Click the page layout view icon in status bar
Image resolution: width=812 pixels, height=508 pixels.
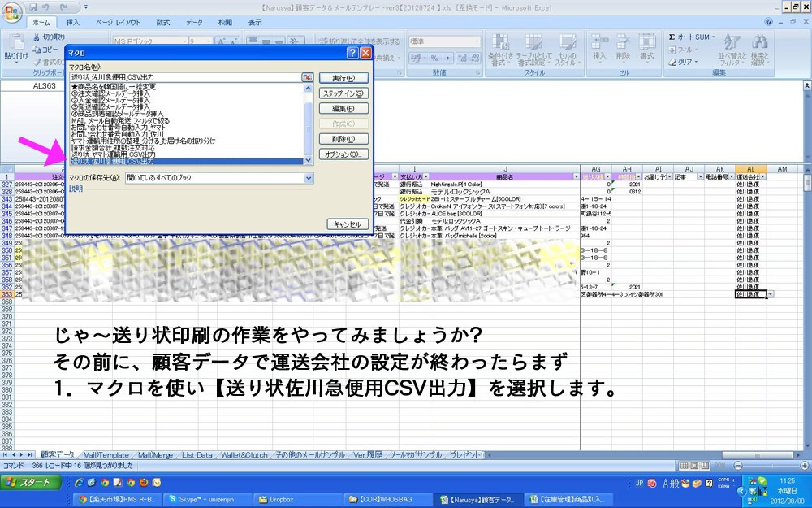coord(694,466)
